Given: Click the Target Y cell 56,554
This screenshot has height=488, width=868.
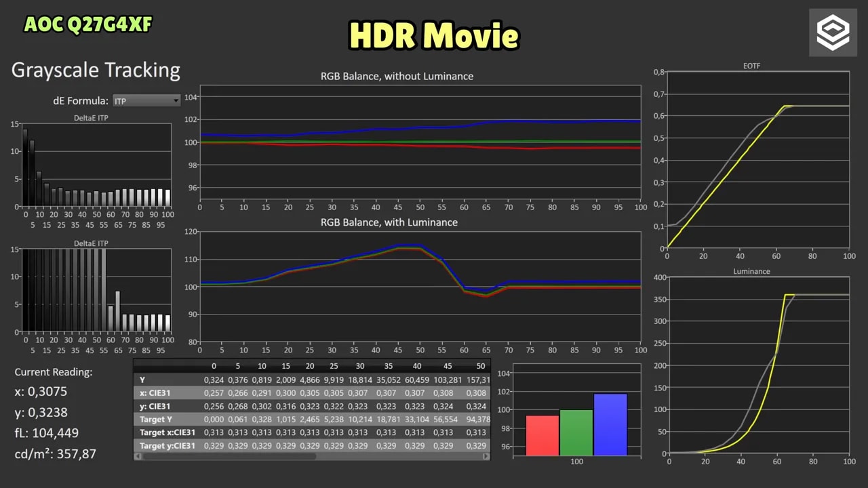Looking at the screenshot, I should 447,420.
